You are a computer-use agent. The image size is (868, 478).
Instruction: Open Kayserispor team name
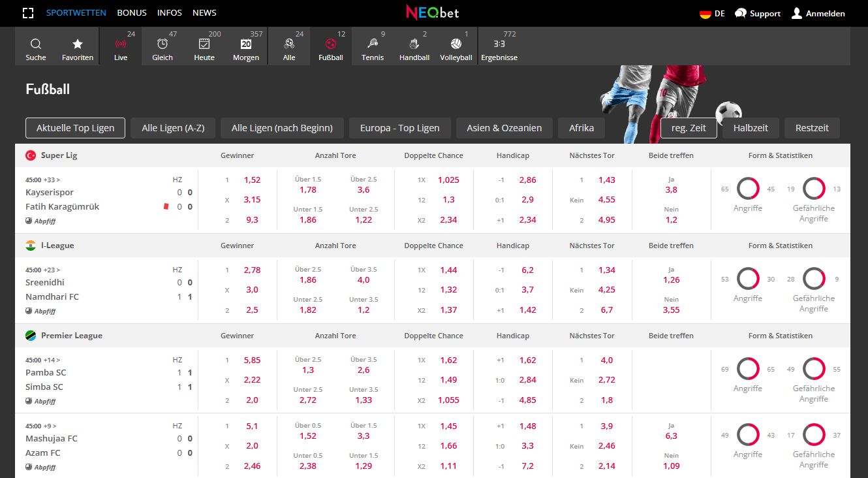coord(50,193)
